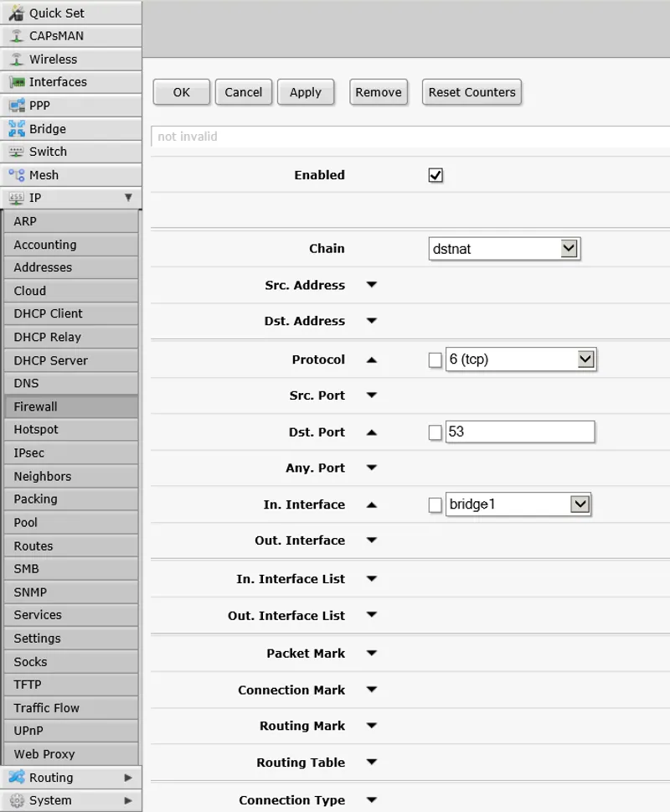Open the Protocol dropdown showing 6 (tcp)

coord(521,359)
